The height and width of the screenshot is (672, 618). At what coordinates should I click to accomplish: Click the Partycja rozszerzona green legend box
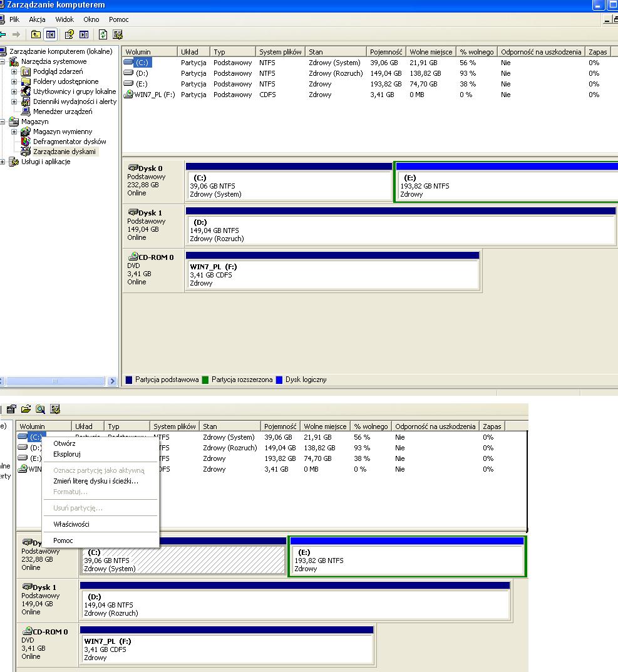pos(205,380)
